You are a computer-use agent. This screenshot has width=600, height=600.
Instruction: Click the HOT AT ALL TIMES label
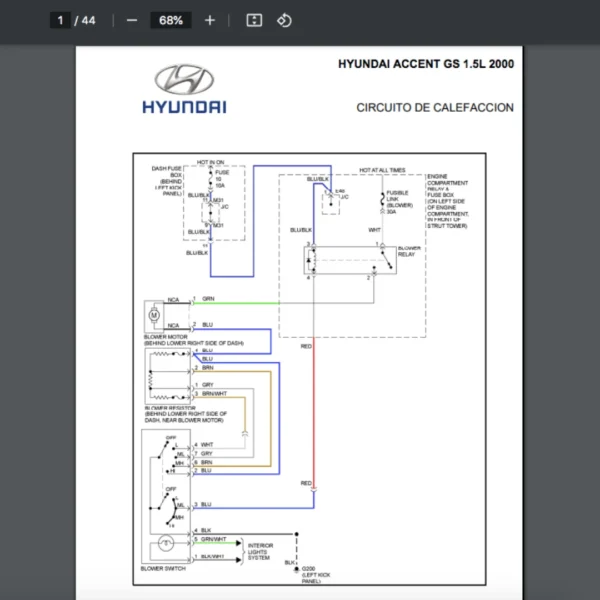click(x=382, y=171)
